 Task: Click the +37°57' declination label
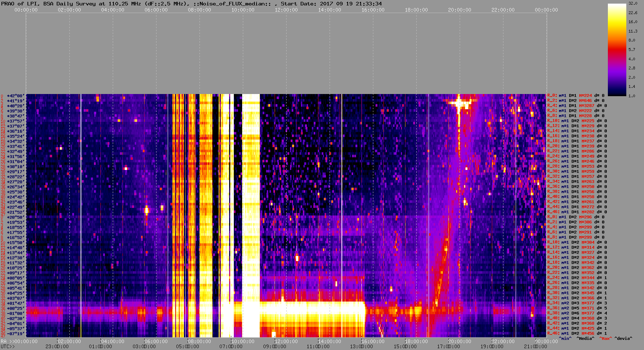pyautogui.click(x=16, y=121)
